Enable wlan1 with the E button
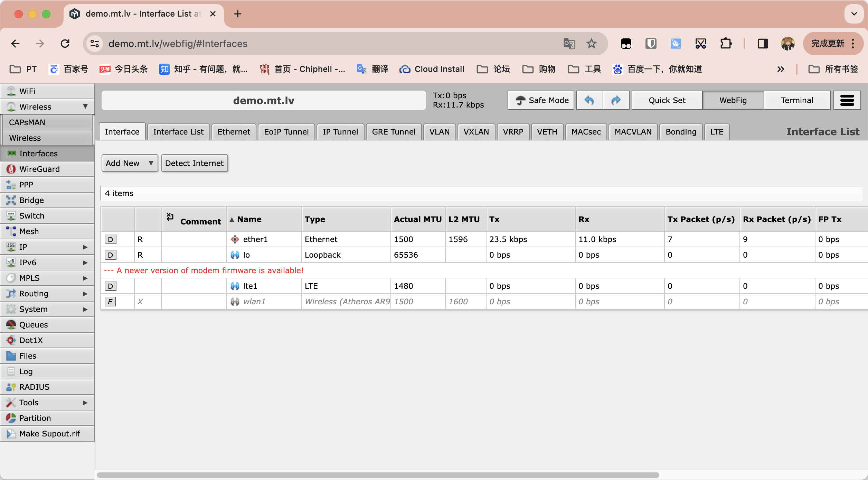 coord(110,302)
